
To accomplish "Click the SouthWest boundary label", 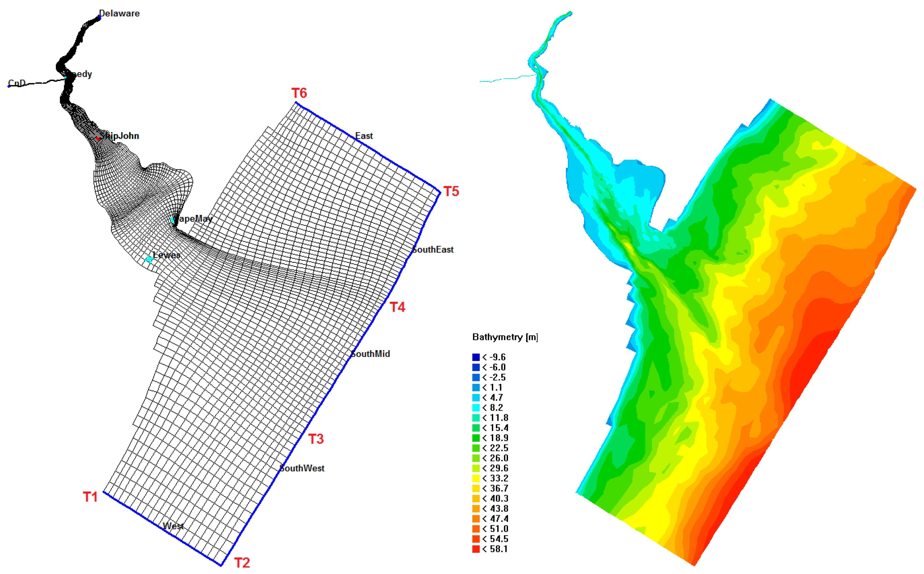I will coord(302,468).
